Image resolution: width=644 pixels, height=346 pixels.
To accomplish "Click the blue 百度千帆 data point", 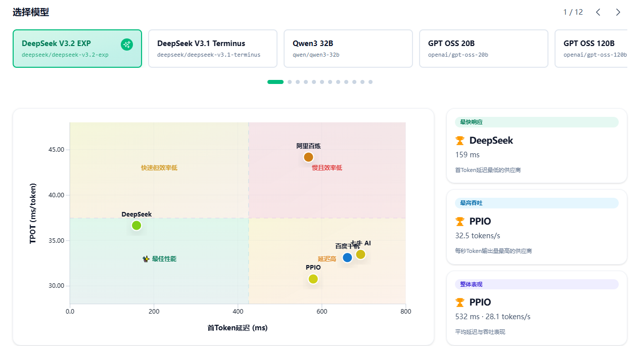I will click(347, 257).
